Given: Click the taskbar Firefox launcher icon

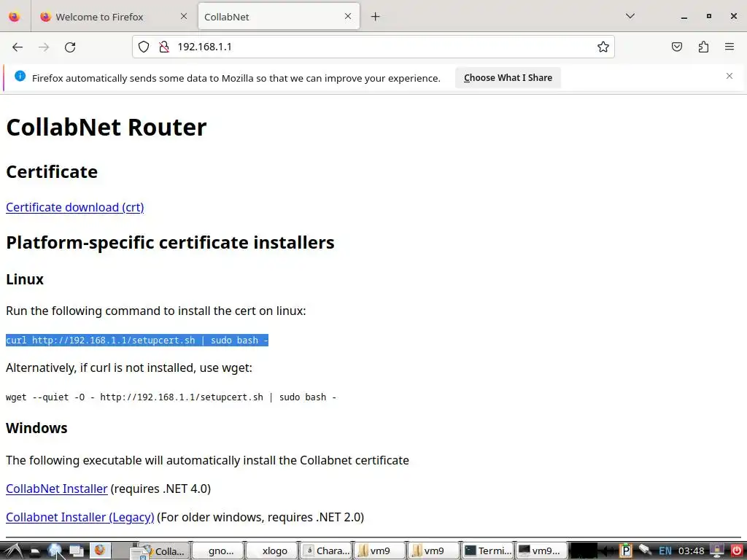Looking at the screenshot, I should (x=99, y=551).
